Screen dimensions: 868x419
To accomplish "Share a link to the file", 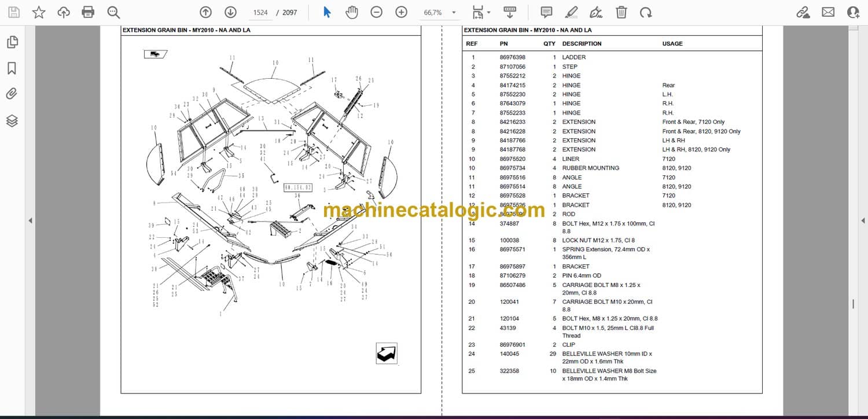I will (803, 12).
